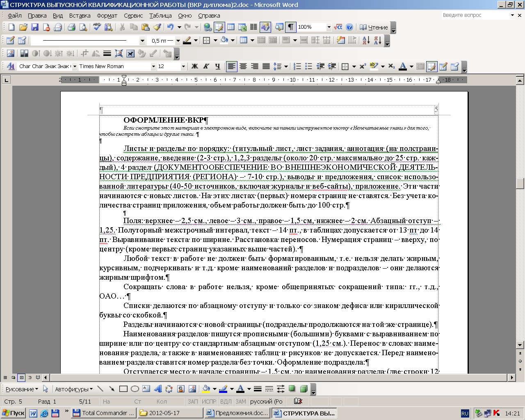This screenshot has height=420, width=525.
Task: Align text left
Action: [232, 66]
